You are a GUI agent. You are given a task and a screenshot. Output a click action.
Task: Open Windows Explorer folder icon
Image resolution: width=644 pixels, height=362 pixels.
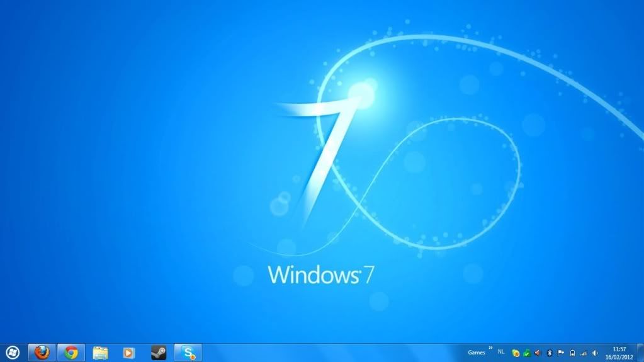pos(100,353)
